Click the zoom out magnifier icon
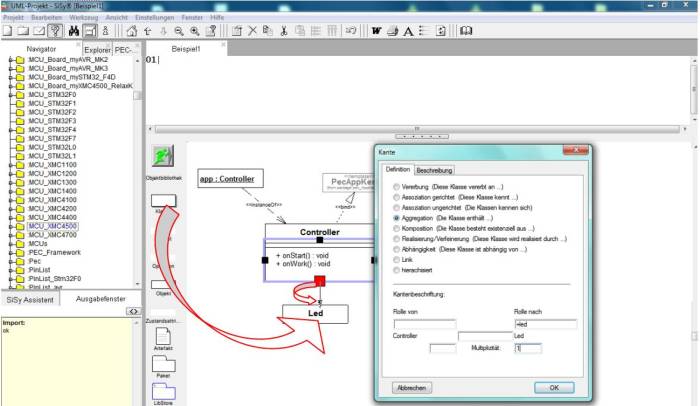This screenshot has width=700, height=406. (x=180, y=31)
